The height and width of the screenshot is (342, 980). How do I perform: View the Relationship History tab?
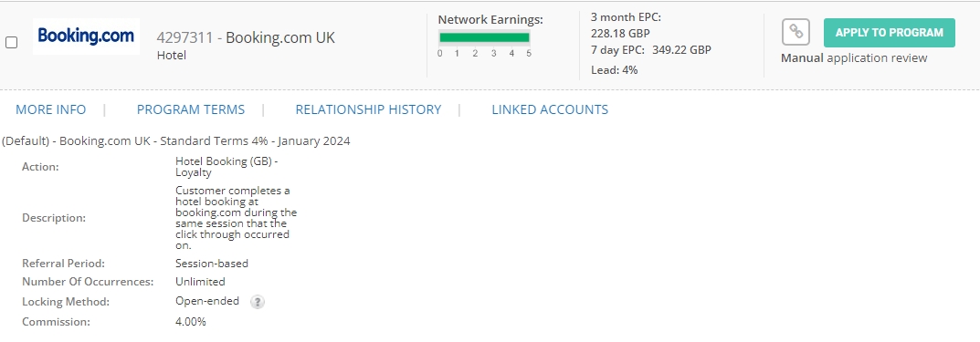click(368, 109)
